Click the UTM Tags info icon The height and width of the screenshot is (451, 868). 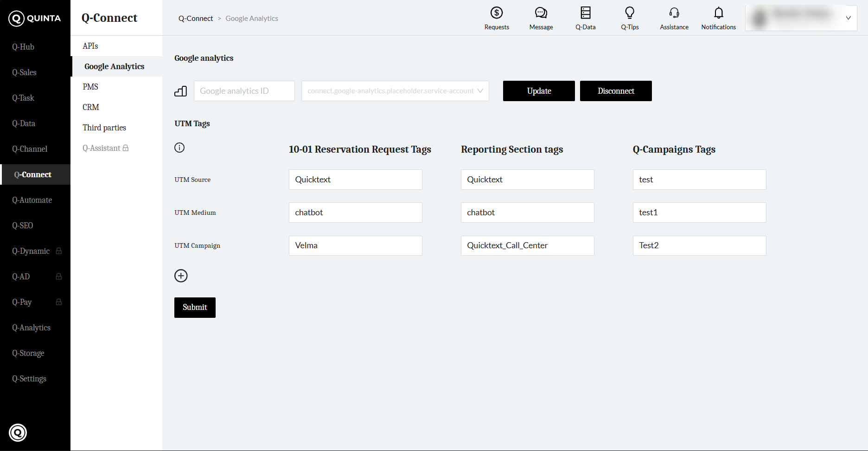[179, 148]
